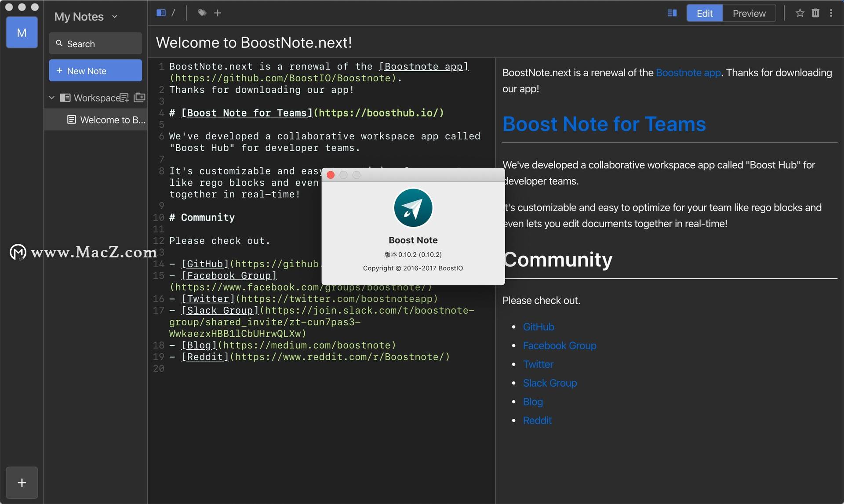Open the Slack Group link in the preview
This screenshot has height=504, width=844.
pos(550,383)
